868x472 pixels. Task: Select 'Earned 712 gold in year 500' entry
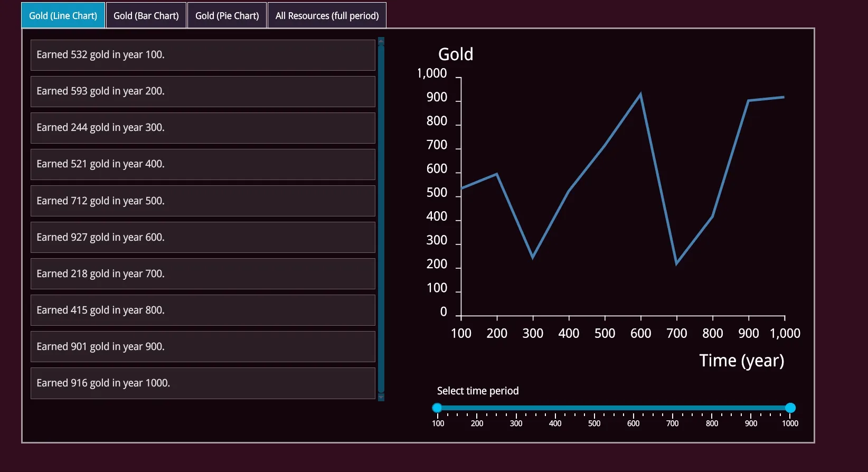[x=203, y=201]
